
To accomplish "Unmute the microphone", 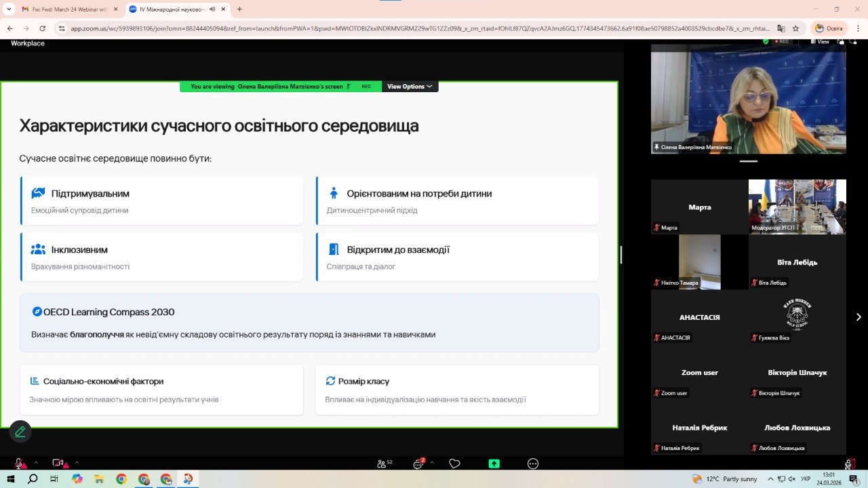I will point(18,464).
